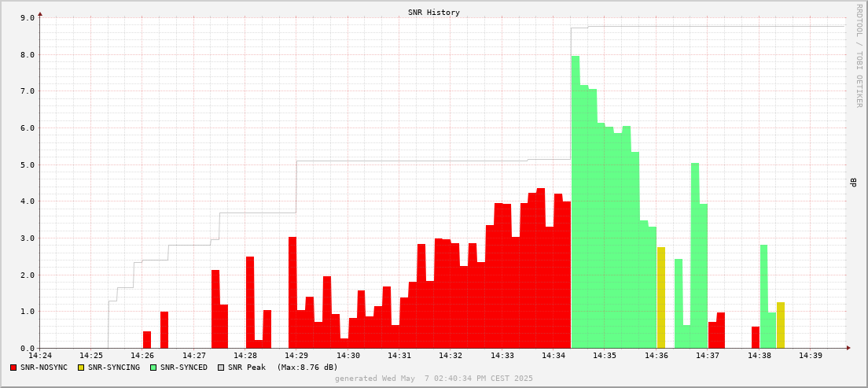Click the "dB" axis unit label

[853, 183]
